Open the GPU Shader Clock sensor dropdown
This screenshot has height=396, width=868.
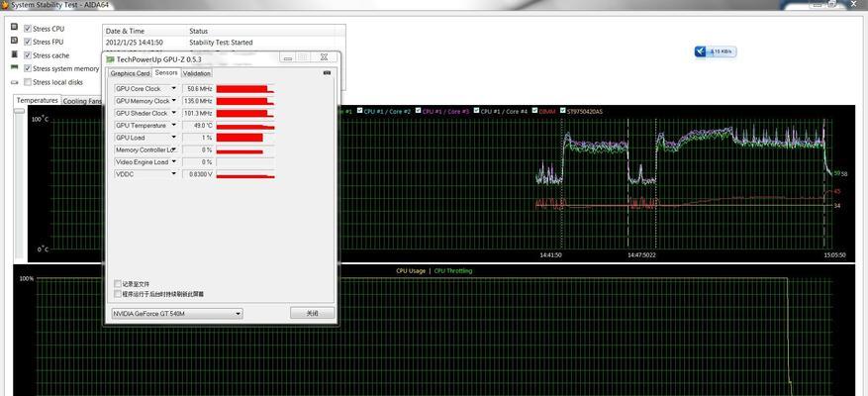[x=173, y=113]
